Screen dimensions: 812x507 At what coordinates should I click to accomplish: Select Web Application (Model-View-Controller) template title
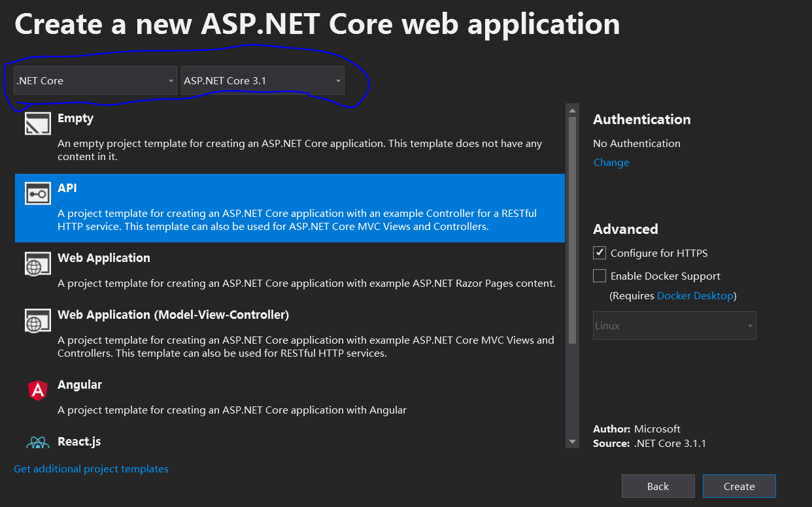point(173,315)
